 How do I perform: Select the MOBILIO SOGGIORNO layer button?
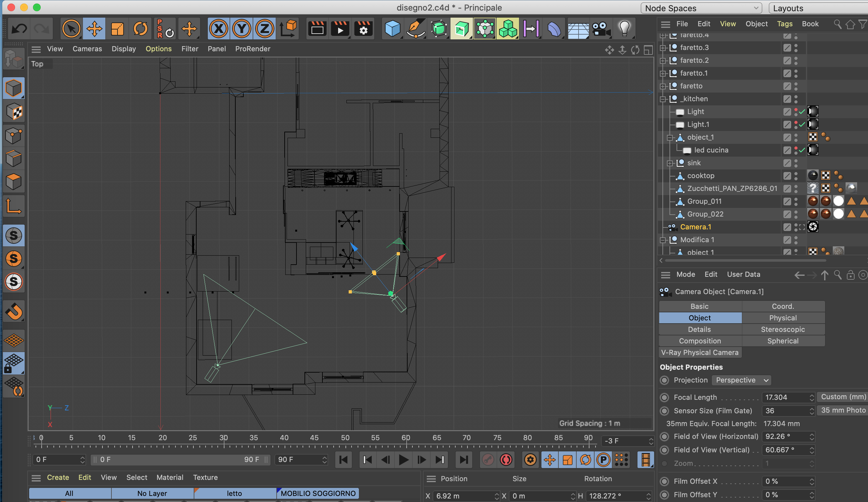(x=318, y=493)
